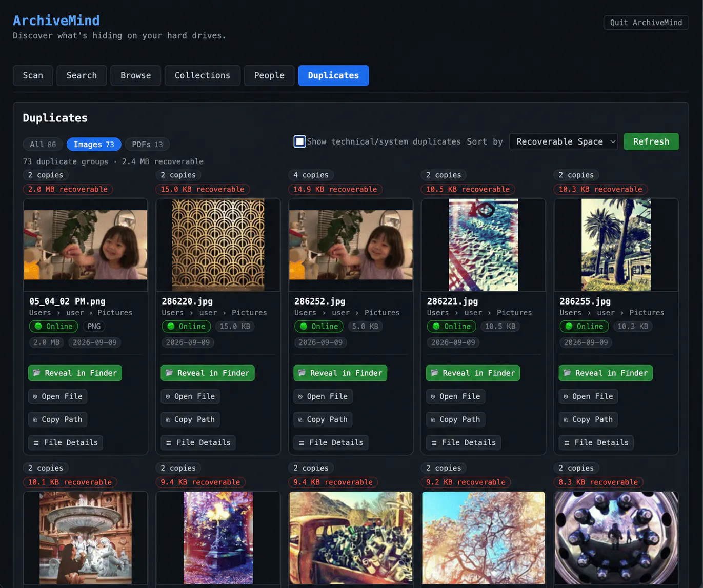
Task: Copy Path of 286220.jpg
Action: [x=190, y=419]
